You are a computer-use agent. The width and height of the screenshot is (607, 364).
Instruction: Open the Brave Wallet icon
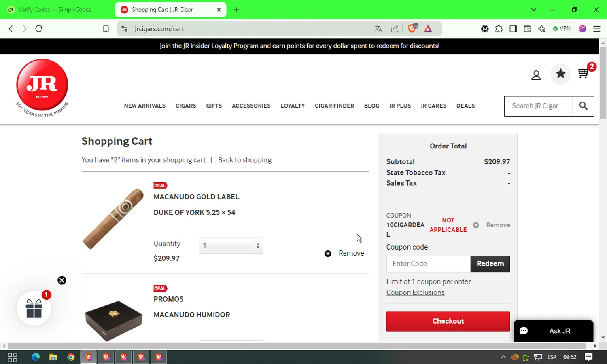527,29
